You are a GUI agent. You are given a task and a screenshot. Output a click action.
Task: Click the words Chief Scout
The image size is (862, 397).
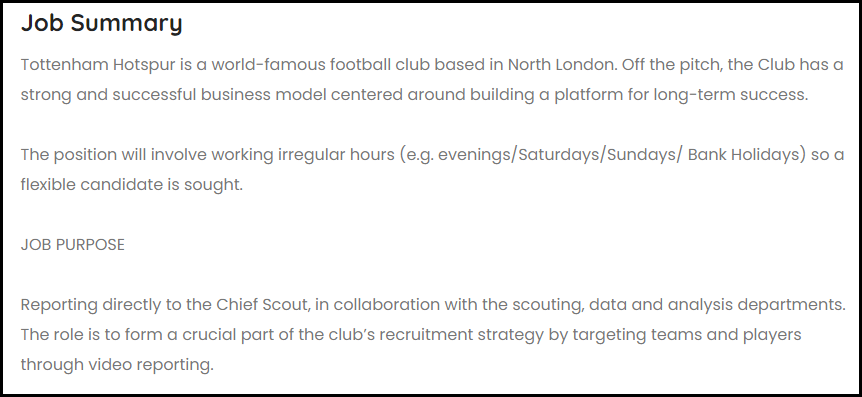[x=261, y=304]
